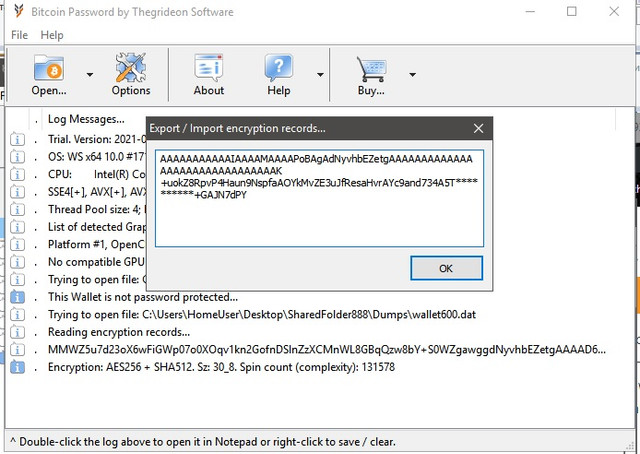Select 'No compatible GPU' log line
The height and width of the screenshot is (454, 640).
point(96,262)
